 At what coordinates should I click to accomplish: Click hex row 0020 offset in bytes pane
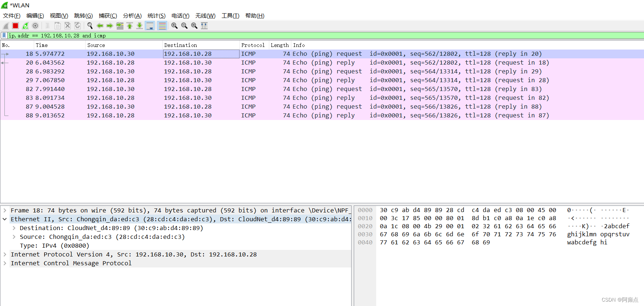pos(365,226)
